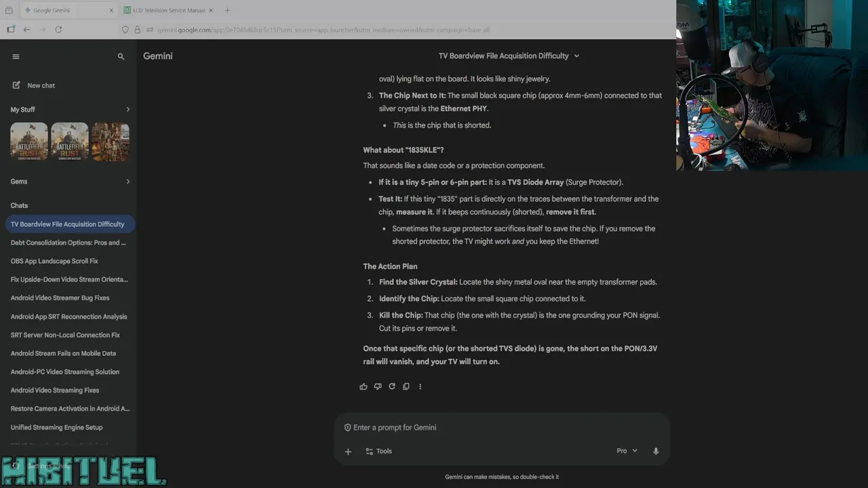868x488 pixels.
Task: Open Android App SRT Reconnection Analysis chat
Action: coord(70,317)
